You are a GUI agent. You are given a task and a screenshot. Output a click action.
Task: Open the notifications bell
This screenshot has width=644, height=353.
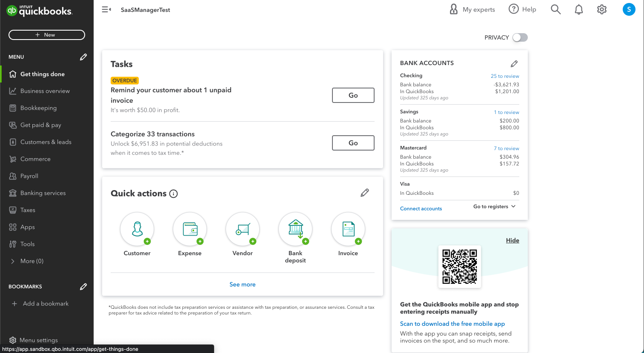click(x=579, y=9)
